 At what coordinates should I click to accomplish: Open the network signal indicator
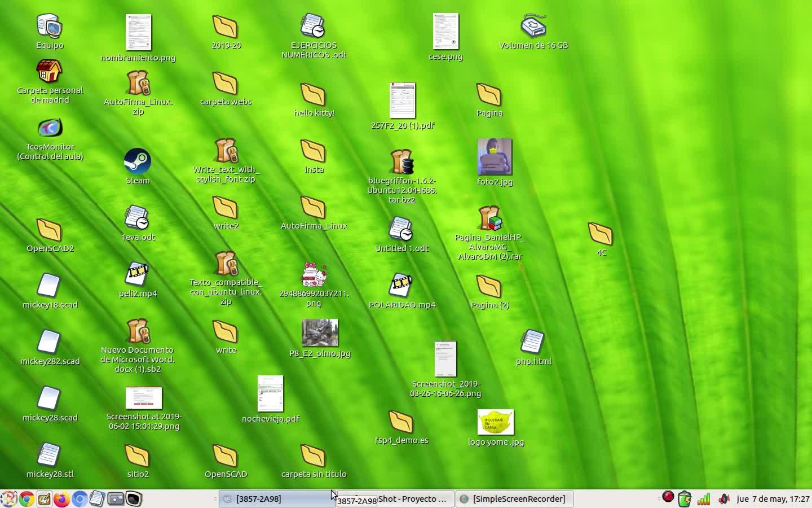coord(704,499)
